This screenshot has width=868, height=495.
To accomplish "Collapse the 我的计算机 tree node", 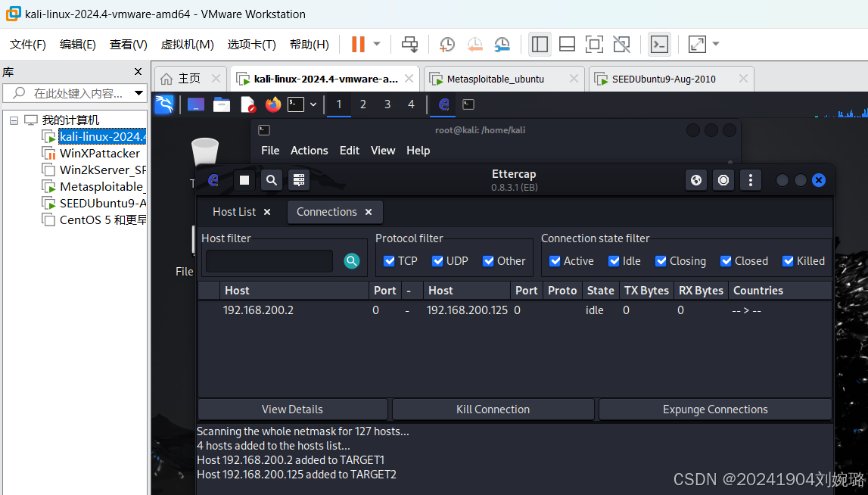I will 14,120.
